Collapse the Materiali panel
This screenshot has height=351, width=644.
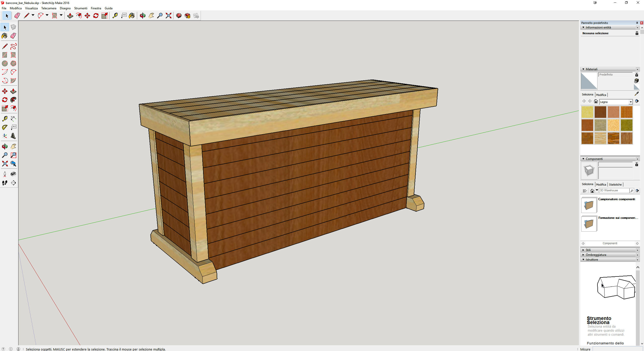click(x=583, y=69)
